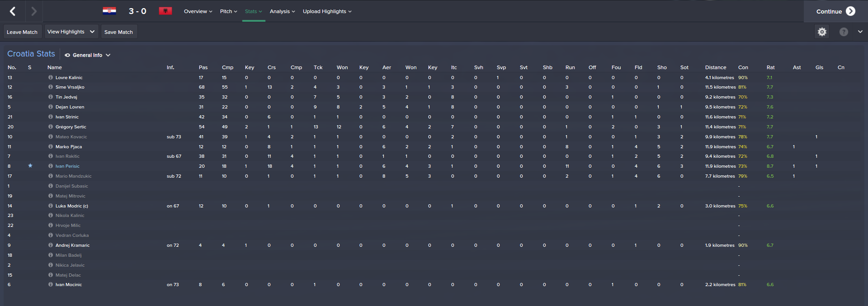Open the General Info view dropdown
868x306 pixels.
[x=88, y=55]
